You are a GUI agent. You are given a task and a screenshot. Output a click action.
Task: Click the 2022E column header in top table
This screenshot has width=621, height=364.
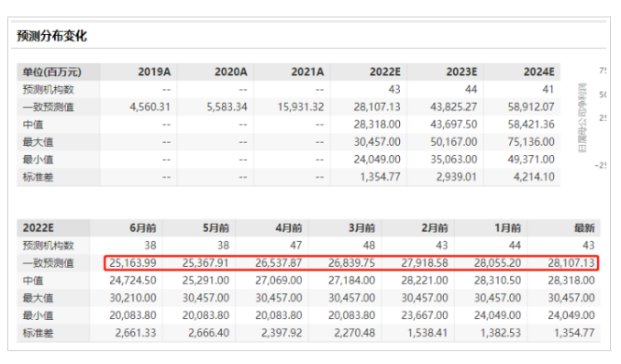tap(385, 72)
